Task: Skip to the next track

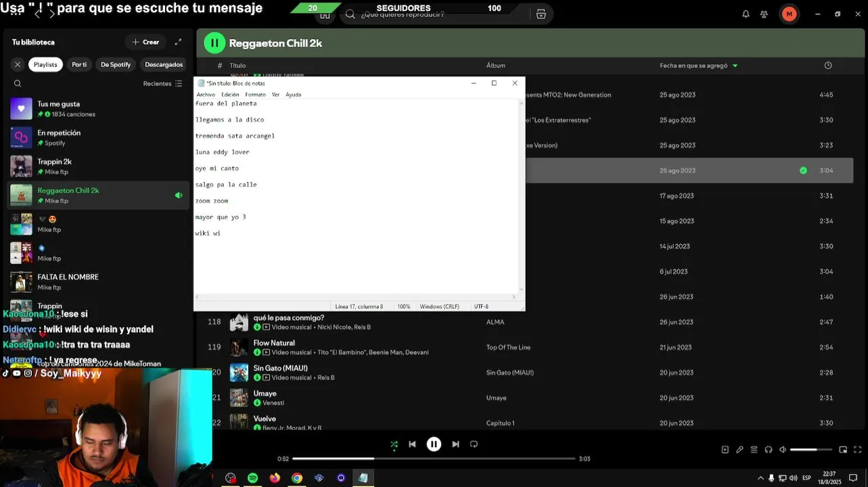Action: 455,444
